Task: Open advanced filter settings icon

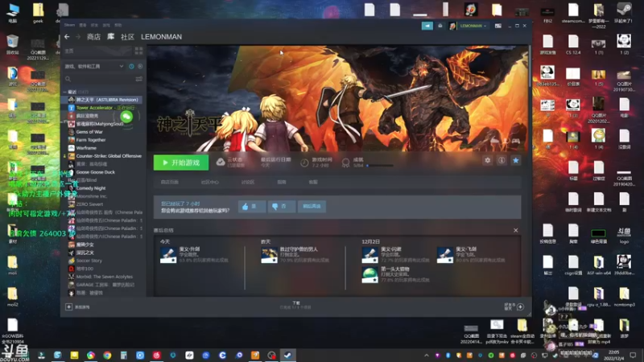Action: 138,79
